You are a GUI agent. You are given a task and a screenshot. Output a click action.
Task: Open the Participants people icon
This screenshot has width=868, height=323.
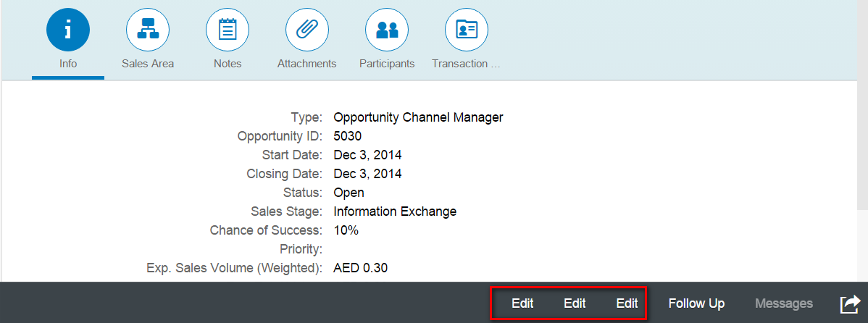point(387,30)
